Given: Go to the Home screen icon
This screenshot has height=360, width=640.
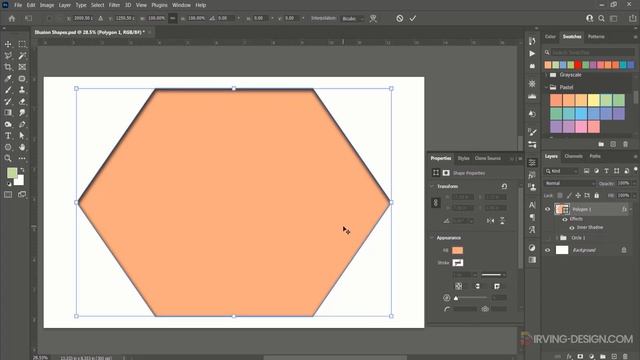Looking at the screenshot, I should coord(12,18).
